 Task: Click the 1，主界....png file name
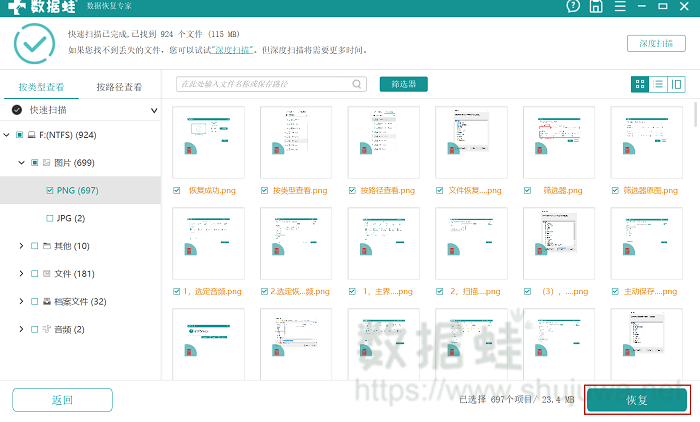388,292
